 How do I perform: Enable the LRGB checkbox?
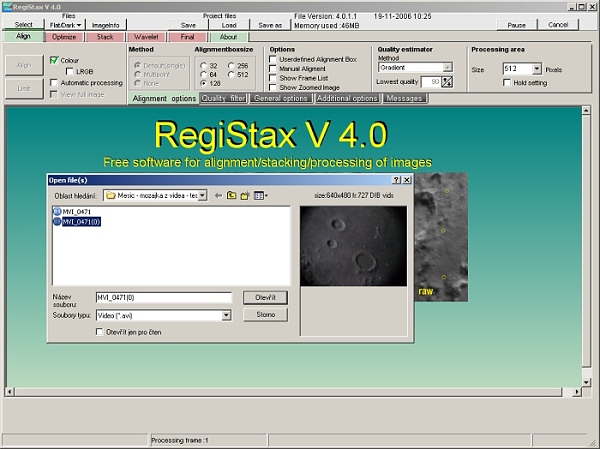point(70,71)
